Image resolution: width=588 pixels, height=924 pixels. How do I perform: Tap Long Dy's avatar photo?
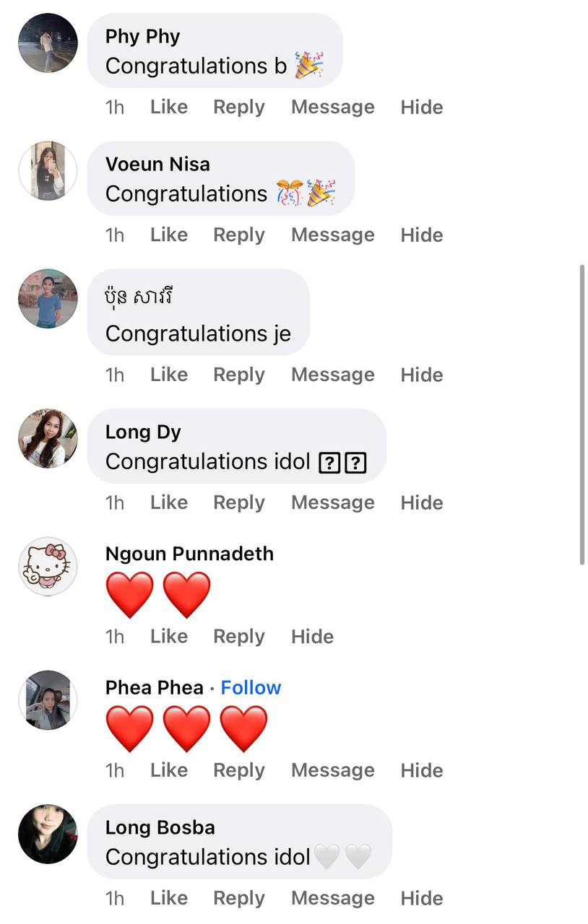pyautogui.click(x=48, y=439)
